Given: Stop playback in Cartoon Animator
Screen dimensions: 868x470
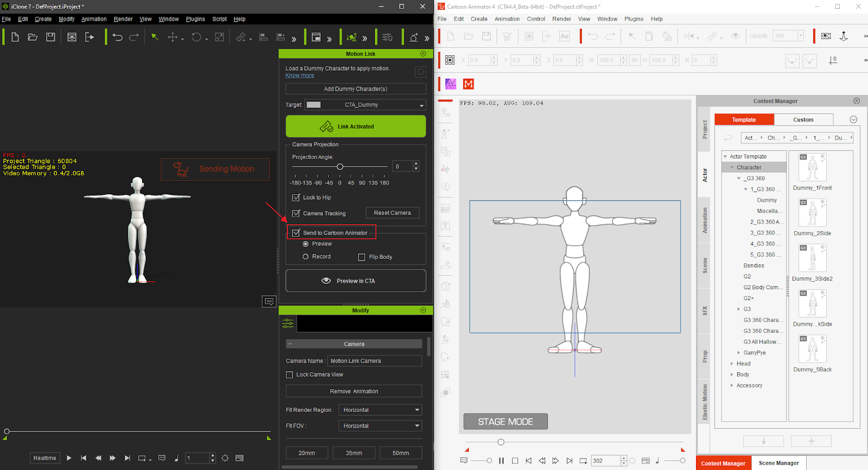Looking at the screenshot, I should coord(515,461).
